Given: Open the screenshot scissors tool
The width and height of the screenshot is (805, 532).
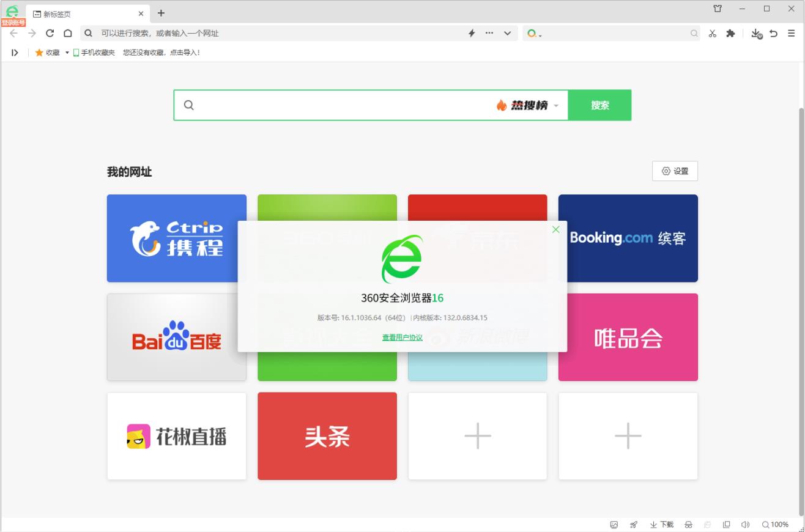Looking at the screenshot, I should pyautogui.click(x=711, y=34).
